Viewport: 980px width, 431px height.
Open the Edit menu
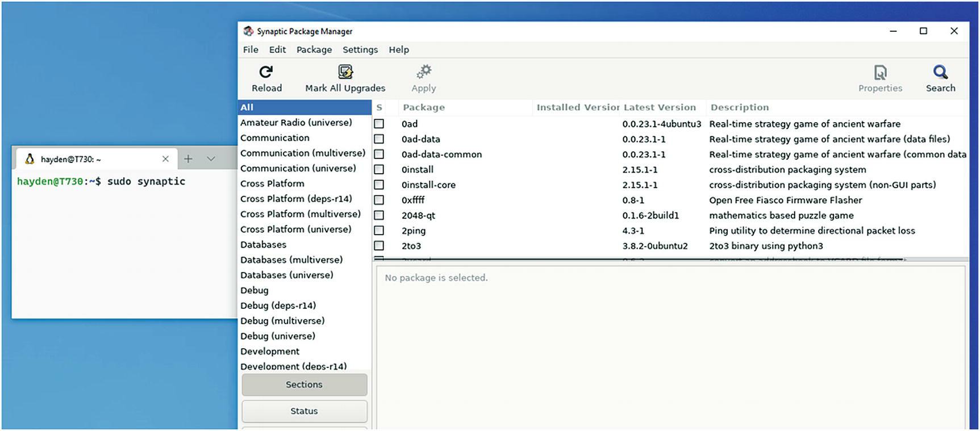(x=277, y=50)
